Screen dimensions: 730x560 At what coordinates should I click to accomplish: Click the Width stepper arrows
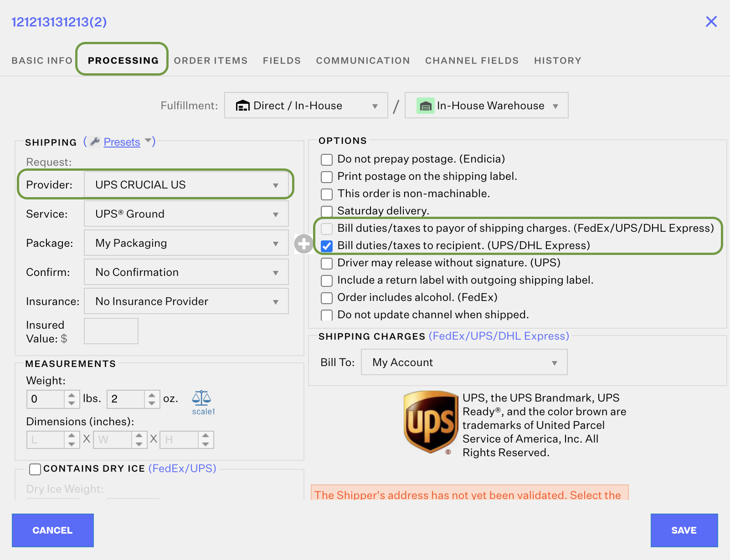139,440
